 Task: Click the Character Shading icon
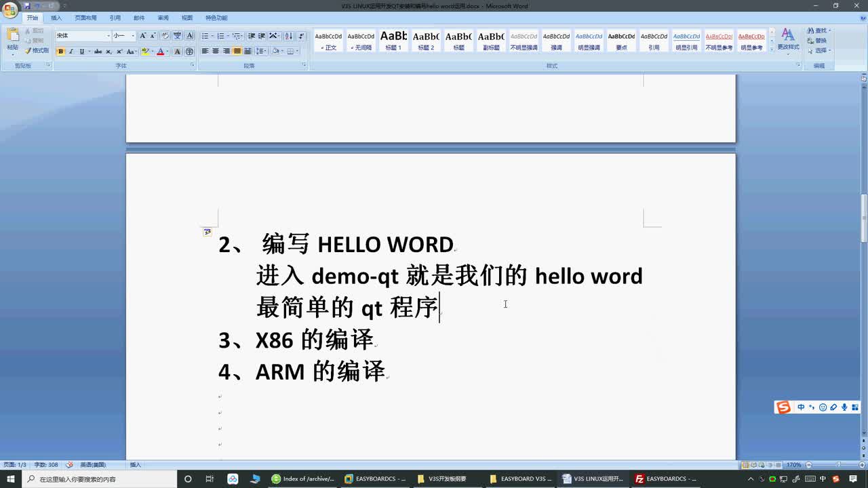pos(178,52)
